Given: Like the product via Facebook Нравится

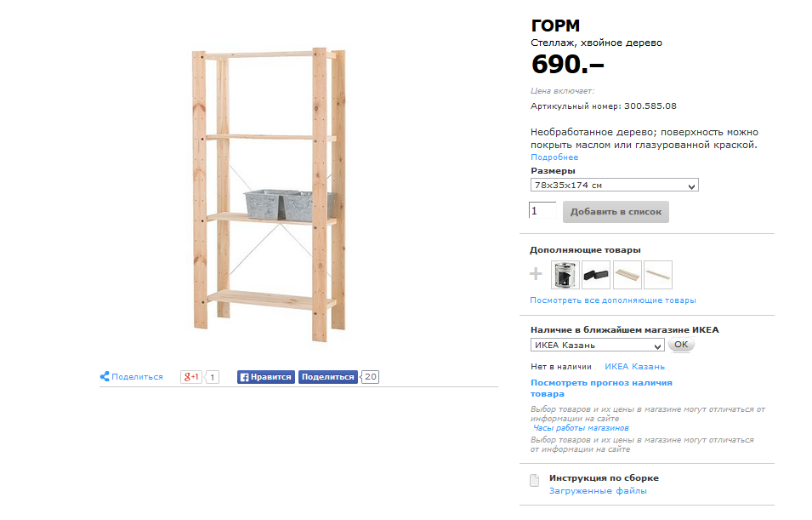Looking at the screenshot, I should click(265, 377).
